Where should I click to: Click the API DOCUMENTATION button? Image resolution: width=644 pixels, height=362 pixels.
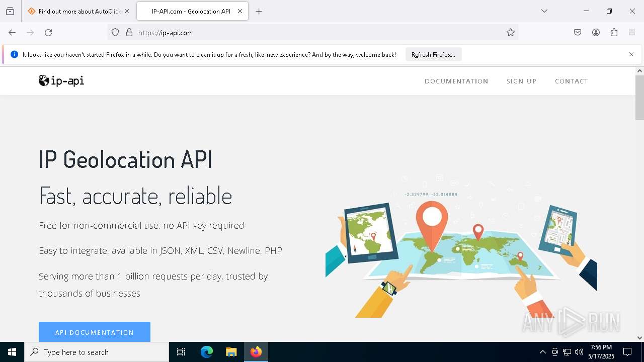95,332
